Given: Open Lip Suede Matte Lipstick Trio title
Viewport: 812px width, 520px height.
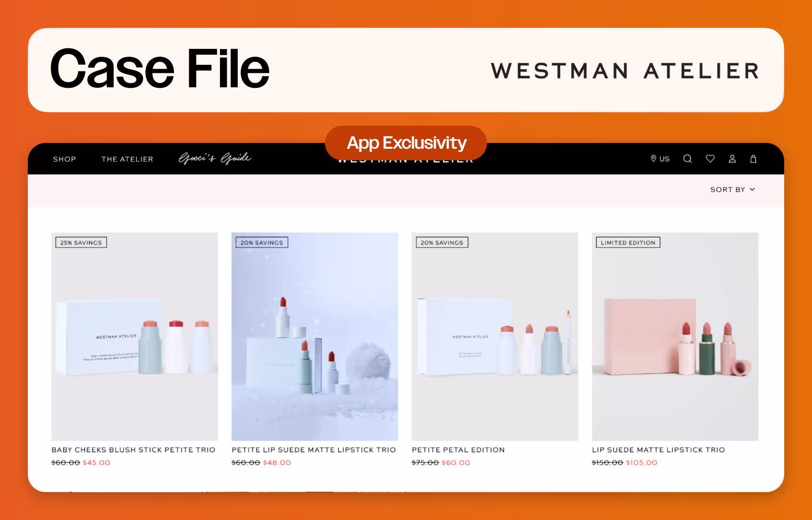Looking at the screenshot, I should (659, 450).
